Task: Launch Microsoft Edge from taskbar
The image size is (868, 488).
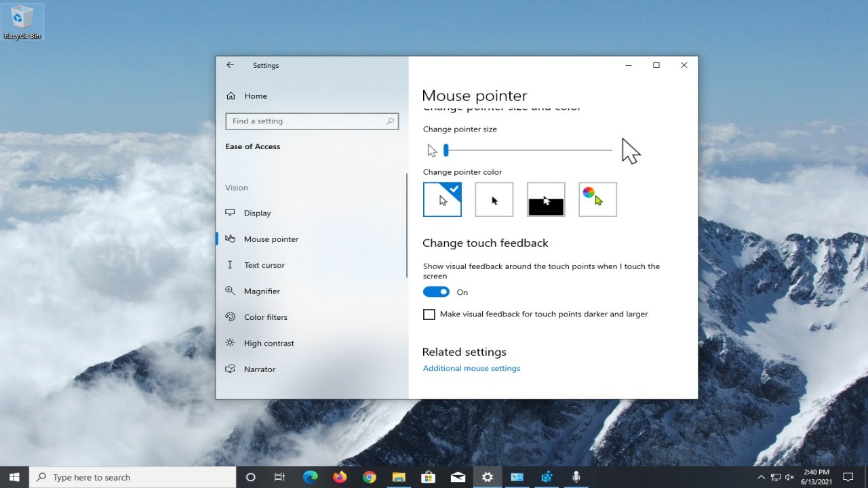Action: [x=311, y=477]
